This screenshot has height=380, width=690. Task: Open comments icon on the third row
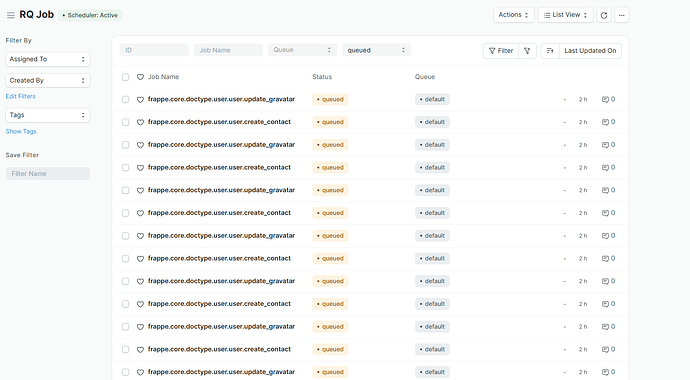606,145
